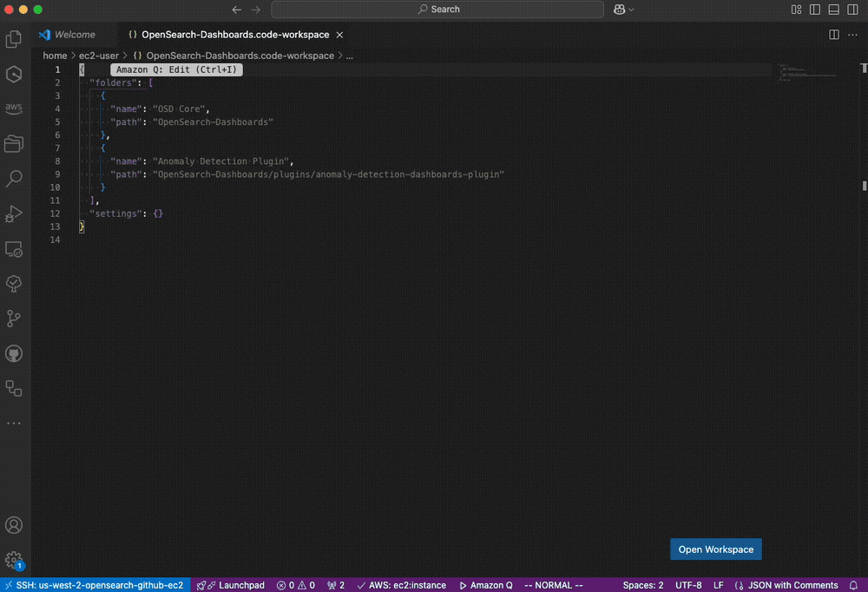
Task: Open the GitHub view icon
Action: (14, 353)
